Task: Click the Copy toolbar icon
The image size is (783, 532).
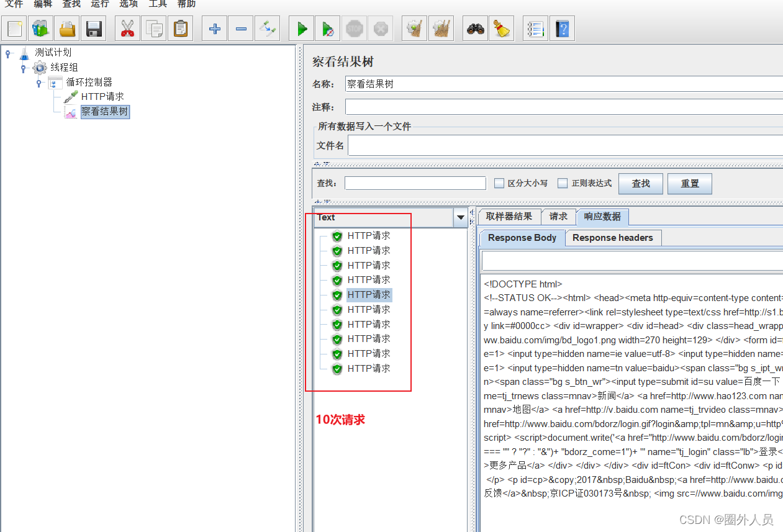Action: click(x=153, y=29)
